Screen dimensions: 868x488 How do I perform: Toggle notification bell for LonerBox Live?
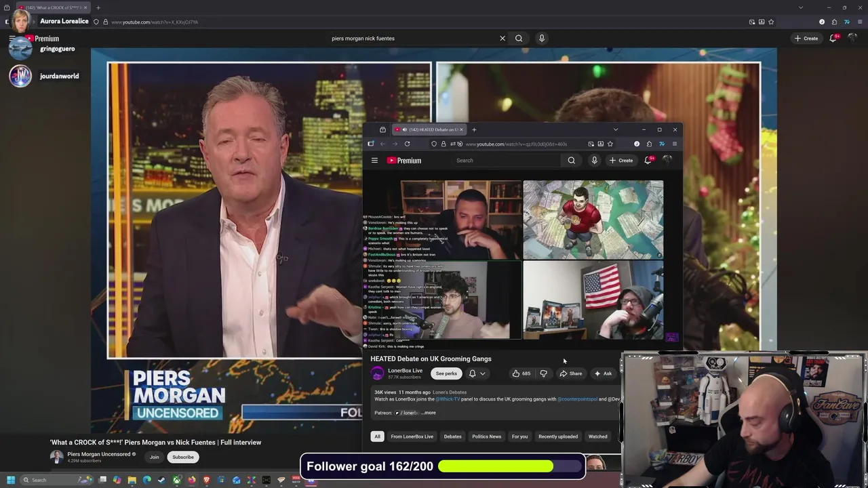[473, 373]
